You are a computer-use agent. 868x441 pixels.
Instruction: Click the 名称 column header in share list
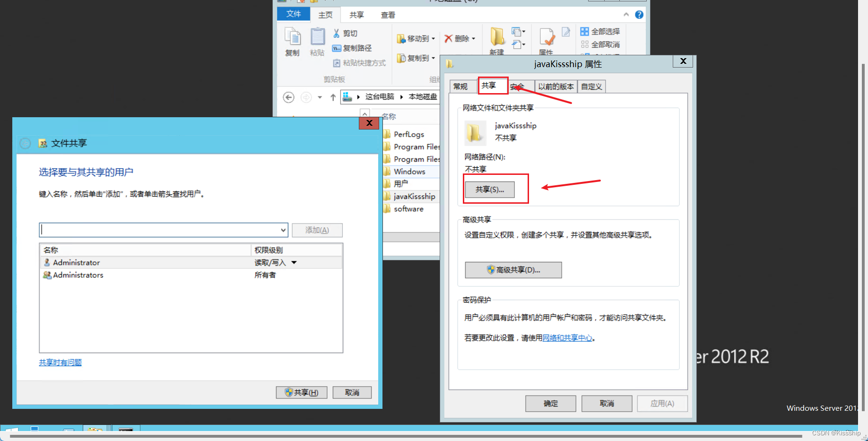coord(145,250)
